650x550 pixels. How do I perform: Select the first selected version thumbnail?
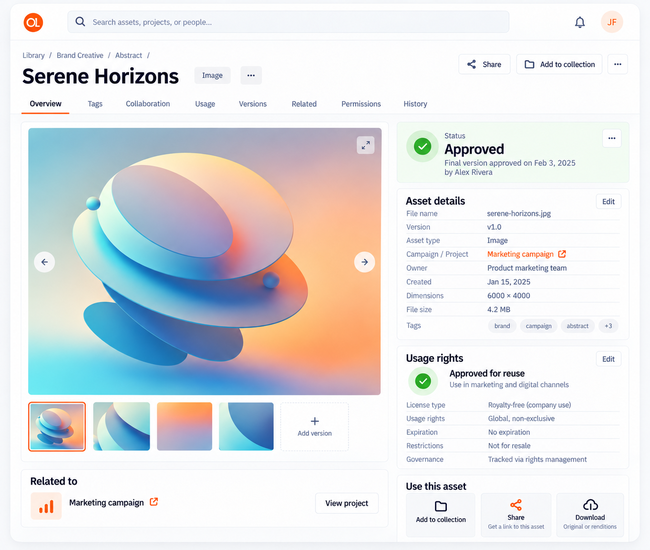[57, 426]
